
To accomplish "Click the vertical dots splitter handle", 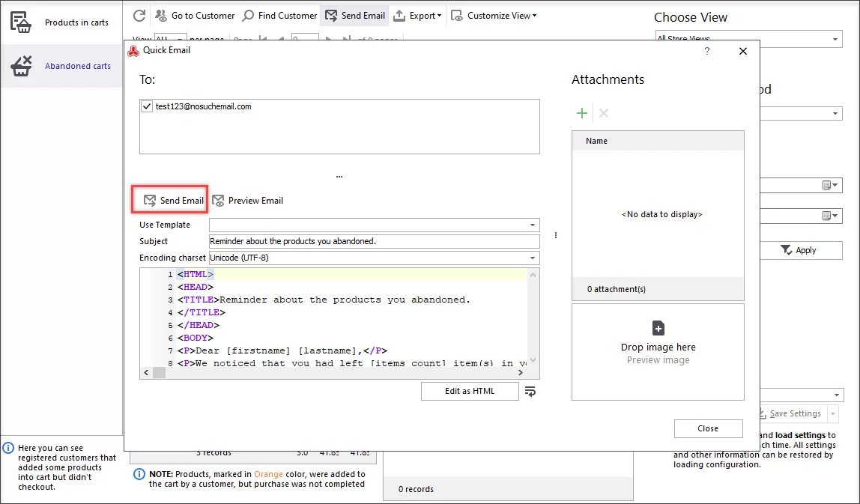I will [x=556, y=235].
